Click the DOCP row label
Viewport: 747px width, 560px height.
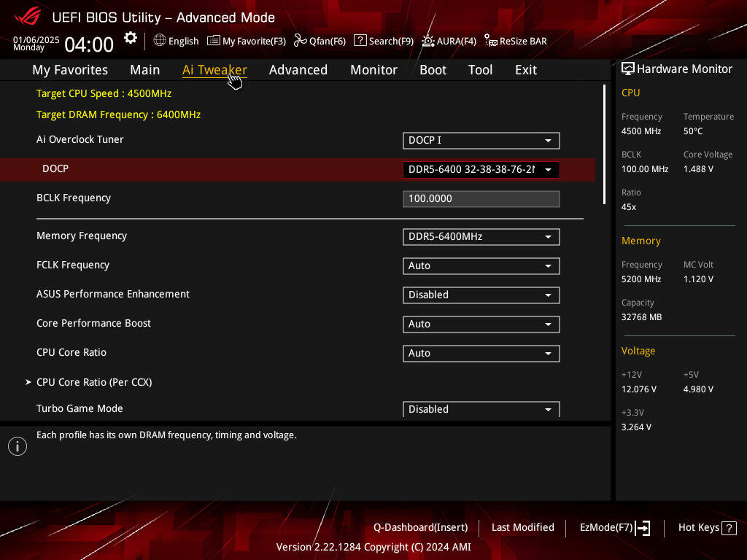pos(55,168)
